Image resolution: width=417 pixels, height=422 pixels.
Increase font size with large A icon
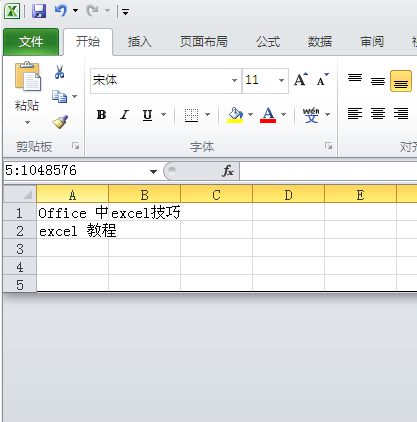301,80
